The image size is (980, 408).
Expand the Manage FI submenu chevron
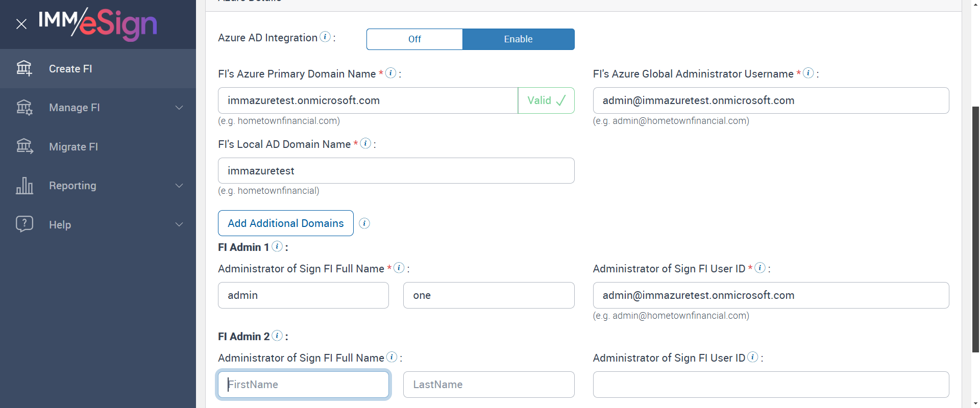[179, 108]
